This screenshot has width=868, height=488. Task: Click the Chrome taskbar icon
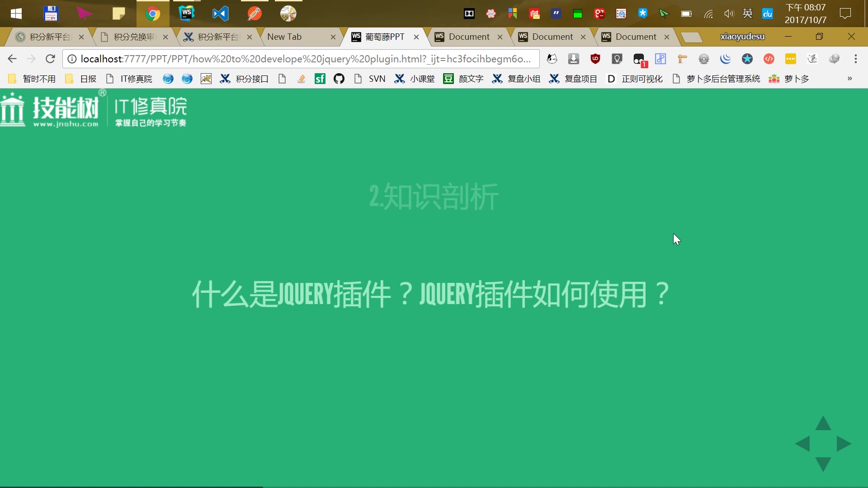(x=153, y=13)
